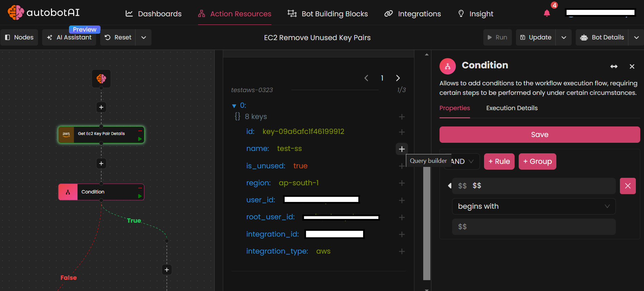Add id key to query builder
Viewport: 644px width, 291px height.
(x=402, y=132)
